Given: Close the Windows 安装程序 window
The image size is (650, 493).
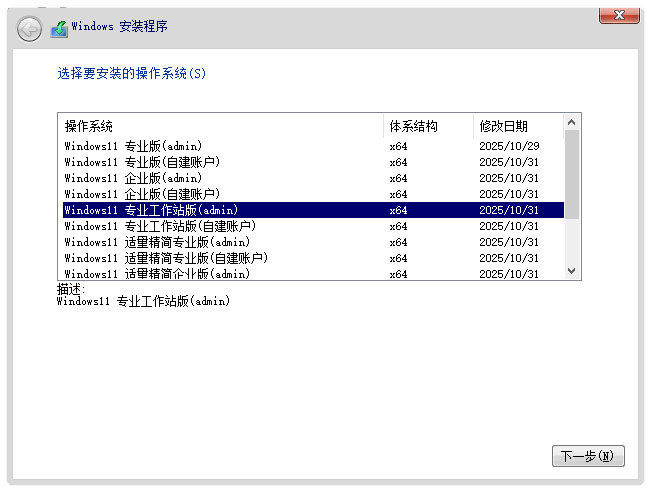Looking at the screenshot, I should (x=619, y=14).
